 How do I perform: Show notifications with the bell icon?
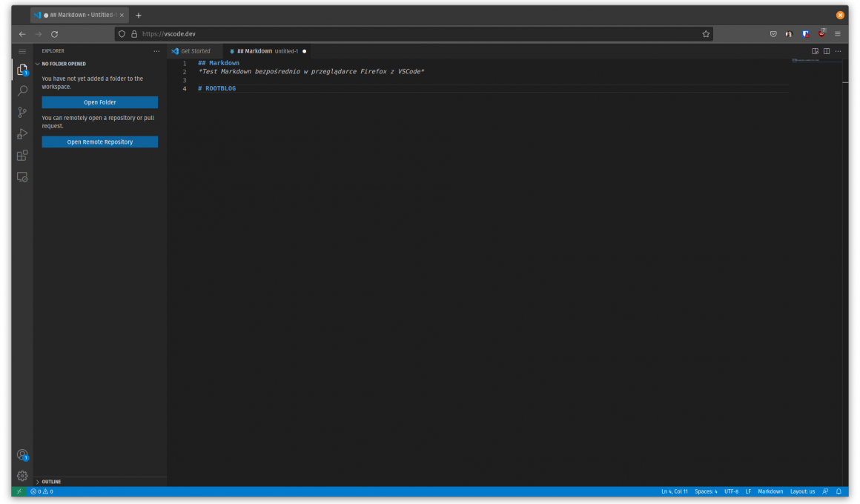point(838,491)
